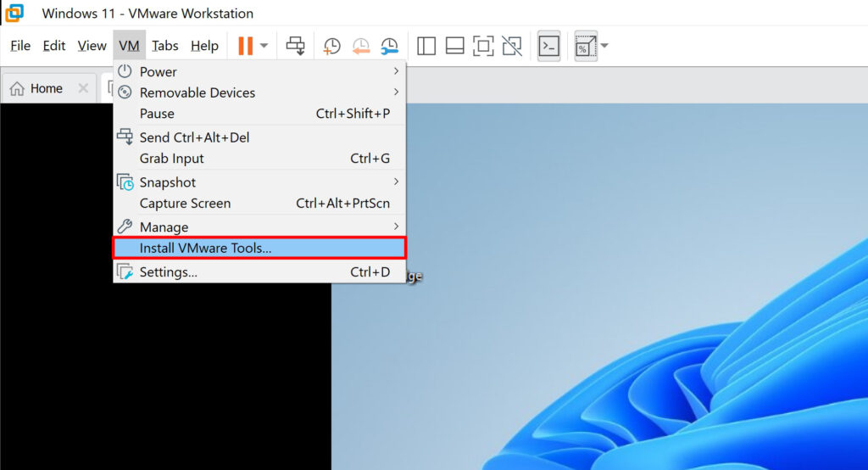Open the Help menu

tap(204, 46)
